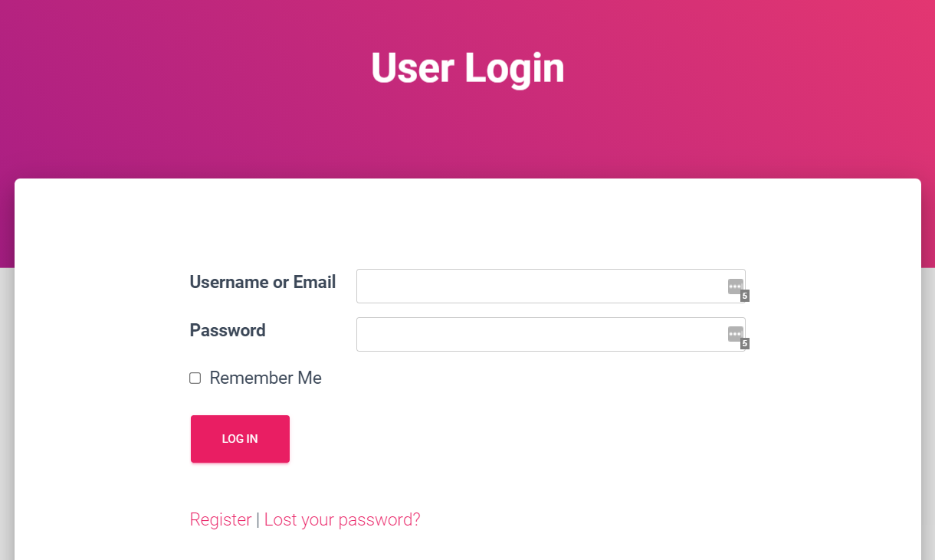This screenshot has width=935, height=560.
Task: Click the password manager icon in Username field
Action: tap(735, 287)
